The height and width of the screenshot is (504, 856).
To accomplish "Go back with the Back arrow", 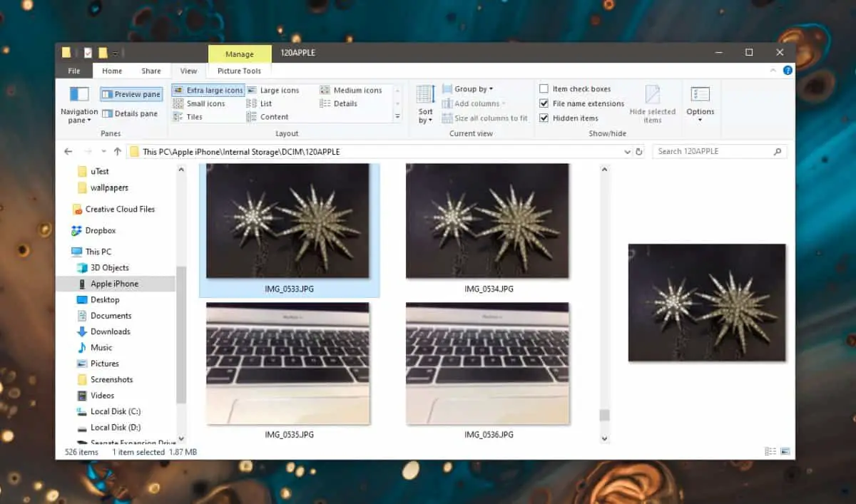I will [x=68, y=152].
